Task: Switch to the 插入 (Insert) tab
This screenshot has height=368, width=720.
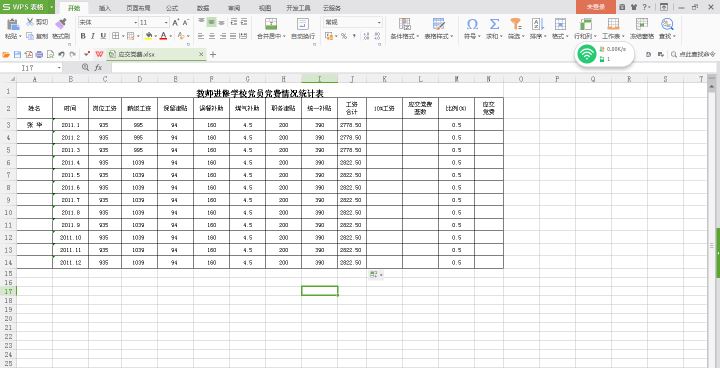Action: pos(105,8)
